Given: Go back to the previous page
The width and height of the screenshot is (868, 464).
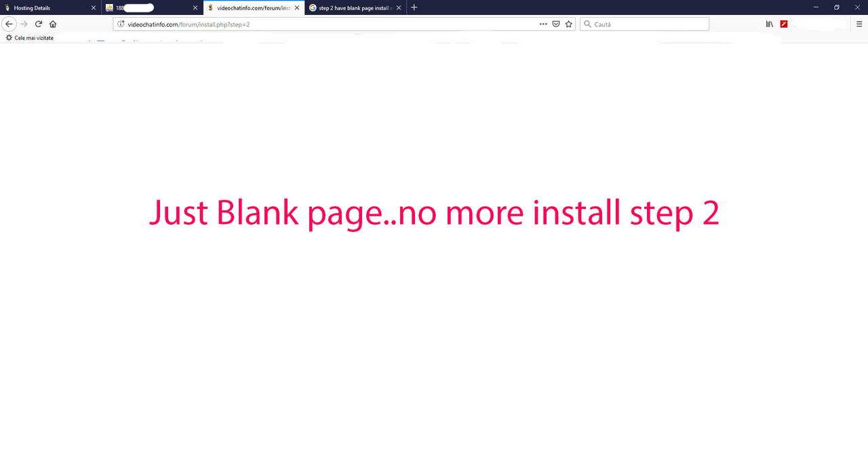Looking at the screenshot, I should click(9, 24).
